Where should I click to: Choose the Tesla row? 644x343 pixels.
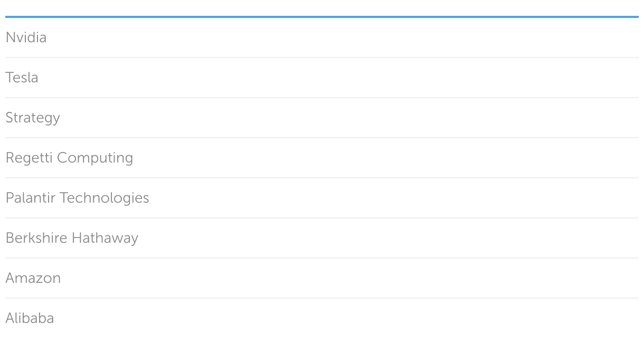pyautogui.click(x=322, y=78)
